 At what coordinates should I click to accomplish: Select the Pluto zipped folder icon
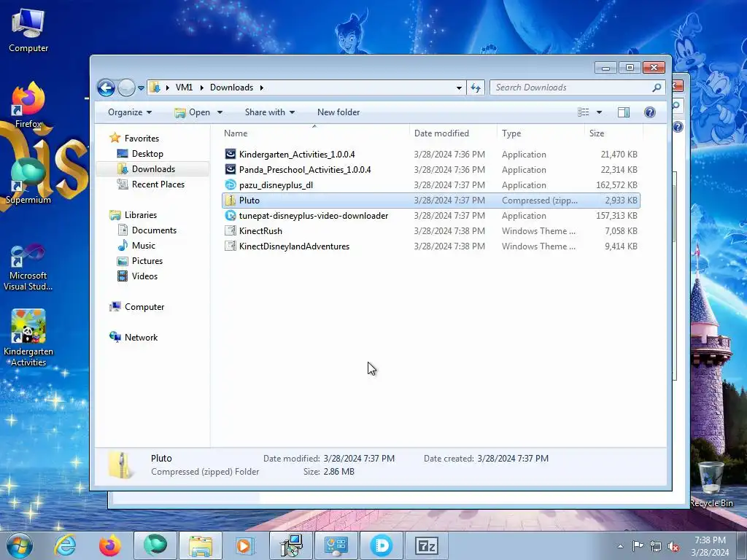[230, 200]
